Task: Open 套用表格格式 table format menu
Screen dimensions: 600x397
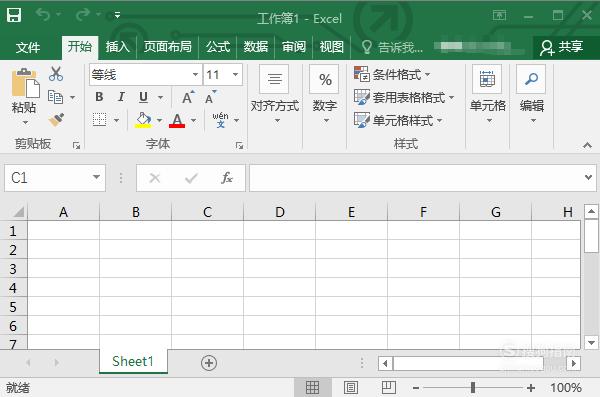Action: [404, 97]
